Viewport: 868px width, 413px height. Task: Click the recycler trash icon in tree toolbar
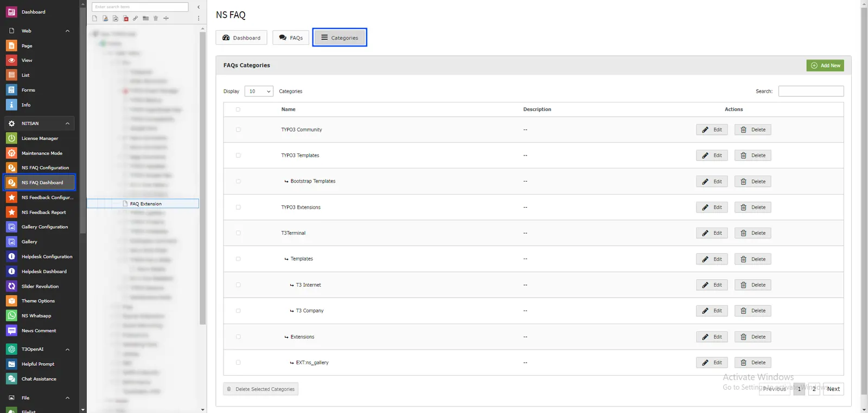point(156,18)
